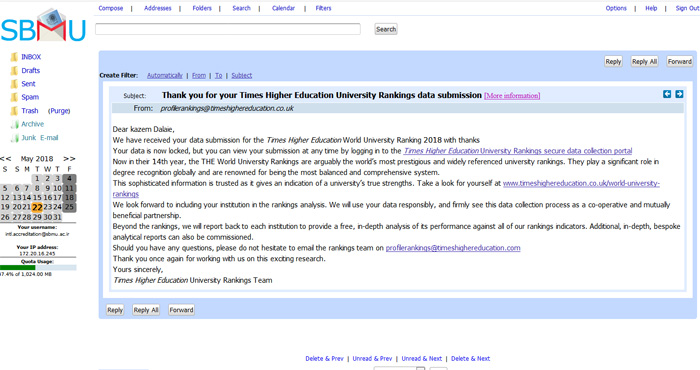Click Unread & Next link
Viewport: 700px width, 370px height.
421,358
